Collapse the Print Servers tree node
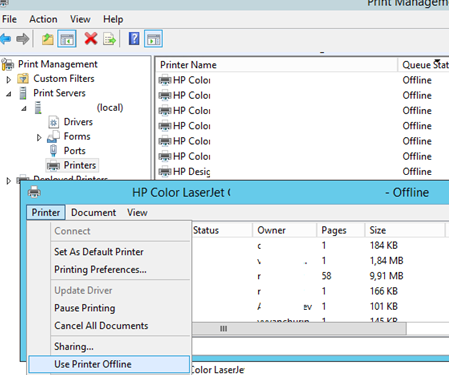Screen dimensions: 449x375 [9, 94]
